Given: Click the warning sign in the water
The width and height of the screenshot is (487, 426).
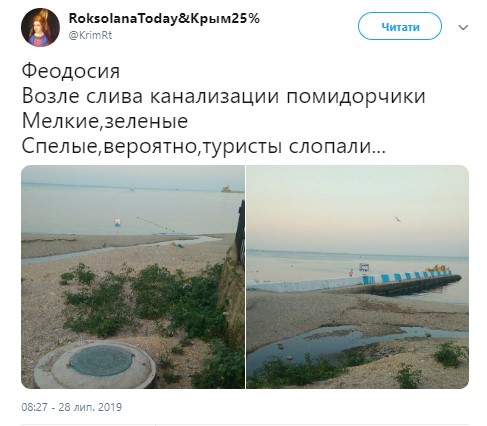Looking at the screenshot, I should click(117, 223).
